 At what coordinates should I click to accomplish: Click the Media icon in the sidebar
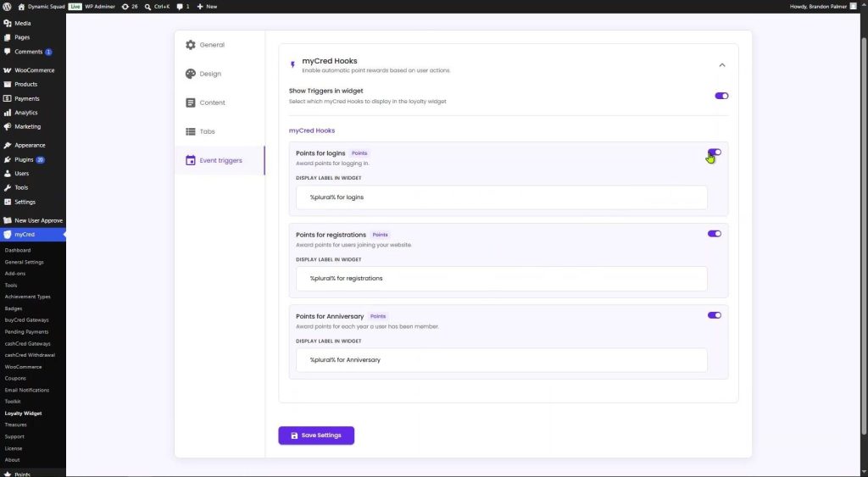[x=7, y=23]
